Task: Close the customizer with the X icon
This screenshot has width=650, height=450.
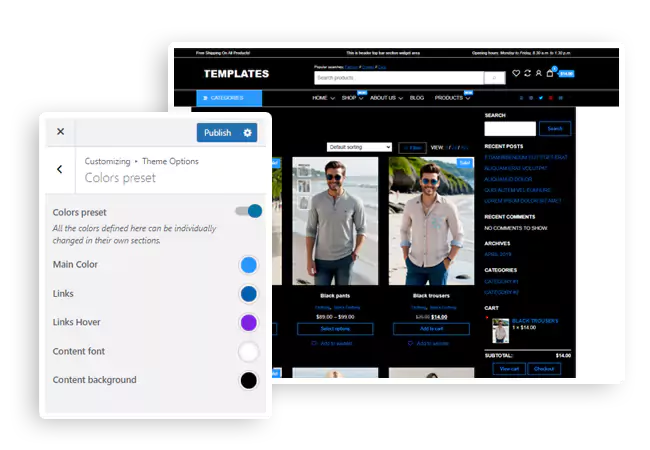Action: (61, 131)
